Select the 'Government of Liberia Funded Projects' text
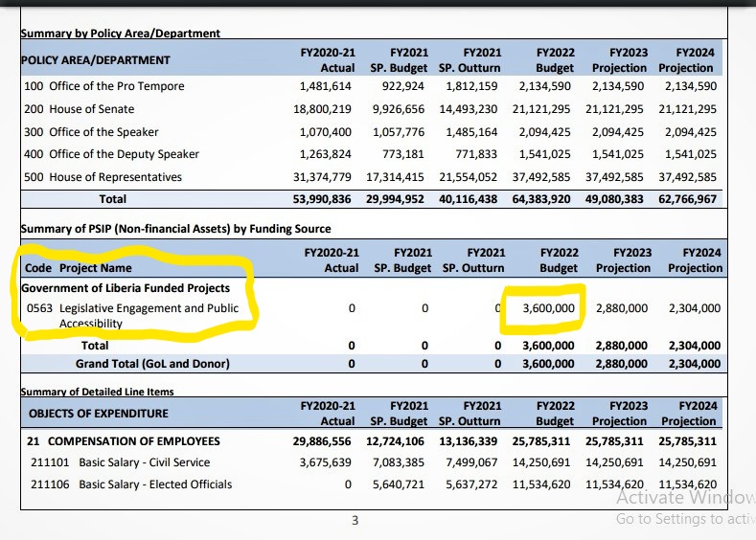This screenshot has height=540, width=756. pyautogui.click(x=126, y=287)
